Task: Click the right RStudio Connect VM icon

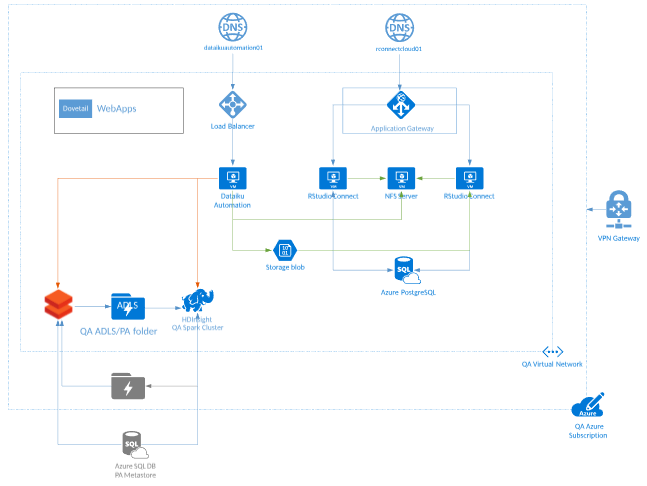Action: (x=469, y=178)
